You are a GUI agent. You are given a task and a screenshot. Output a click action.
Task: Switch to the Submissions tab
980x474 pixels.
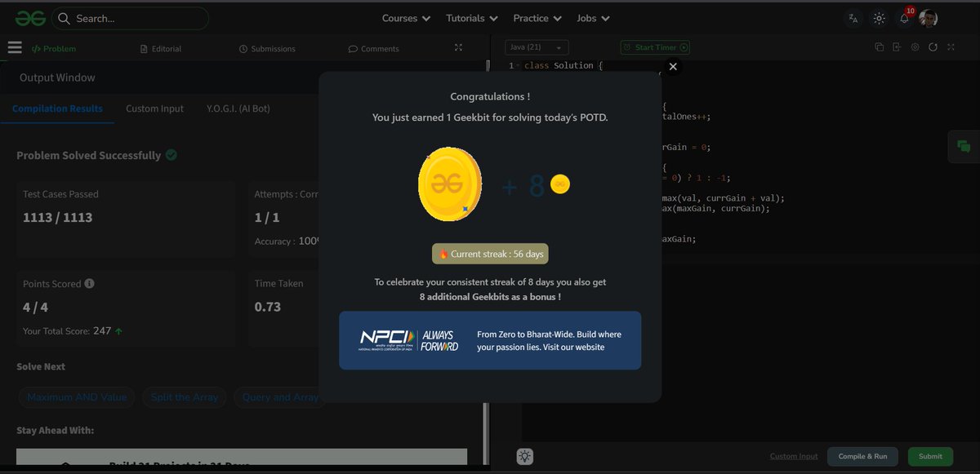point(267,49)
